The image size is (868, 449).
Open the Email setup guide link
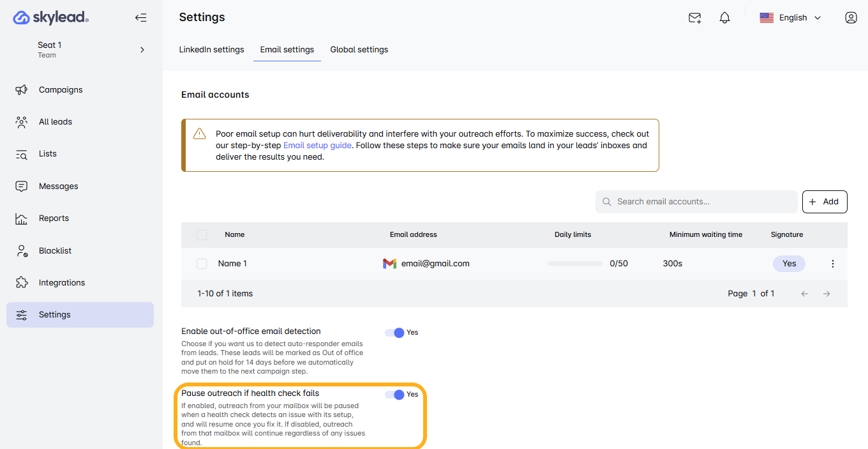pyautogui.click(x=317, y=146)
